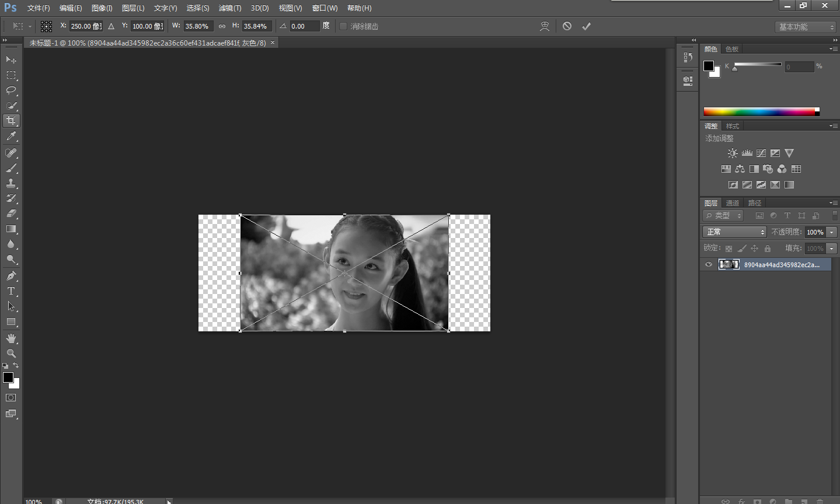Click the color spectrum ramp bar

759,112
